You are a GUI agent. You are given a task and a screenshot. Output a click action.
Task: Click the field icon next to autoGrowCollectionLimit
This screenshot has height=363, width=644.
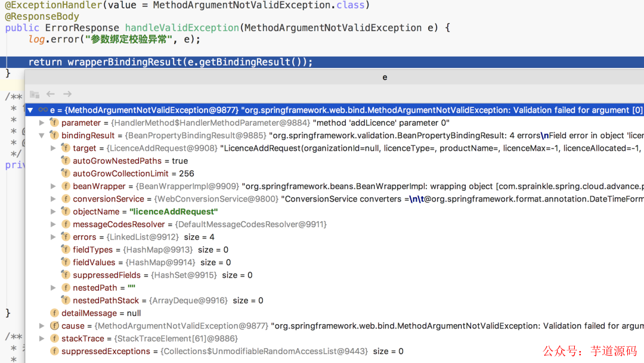(x=66, y=173)
